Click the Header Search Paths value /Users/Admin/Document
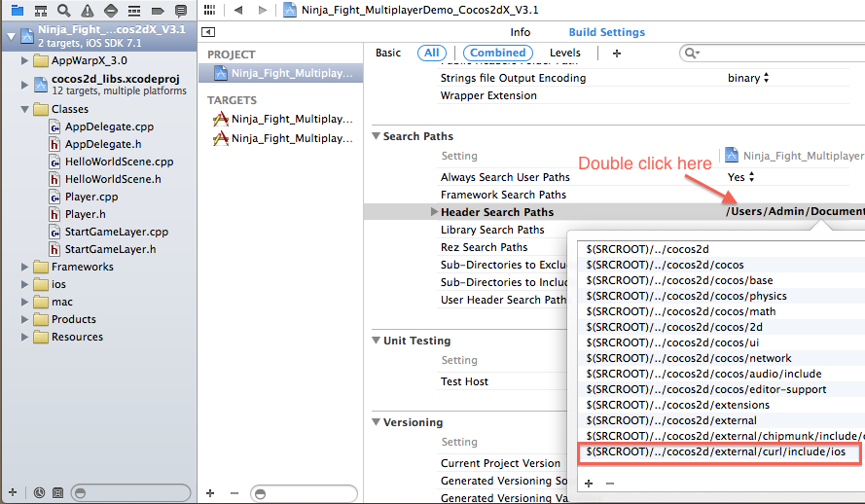 [x=795, y=212]
